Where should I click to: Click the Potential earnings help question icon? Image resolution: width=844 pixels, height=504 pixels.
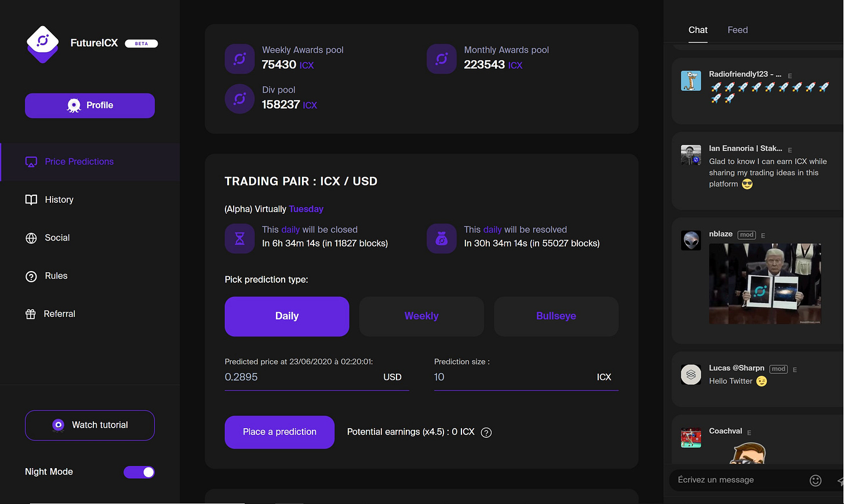tap(486, 433)
